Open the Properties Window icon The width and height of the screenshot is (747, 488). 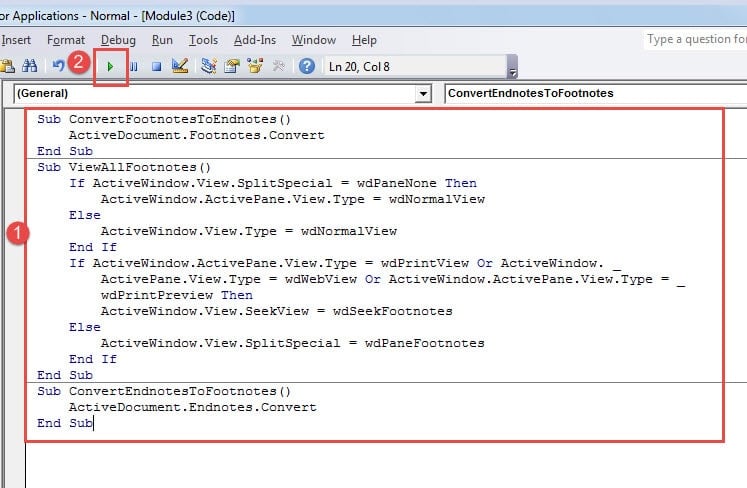pyautogui.click(x=232, y=67)
